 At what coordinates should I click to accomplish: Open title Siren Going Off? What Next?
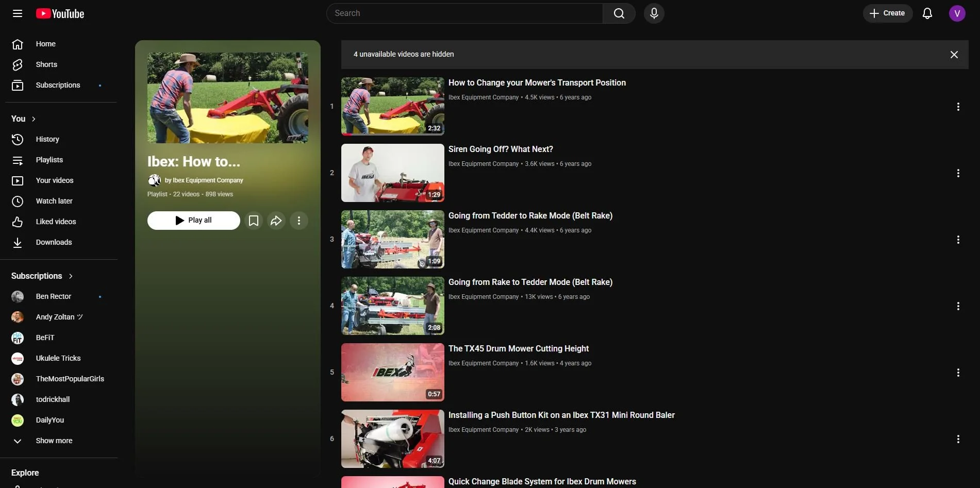click(x=501, y=149)
